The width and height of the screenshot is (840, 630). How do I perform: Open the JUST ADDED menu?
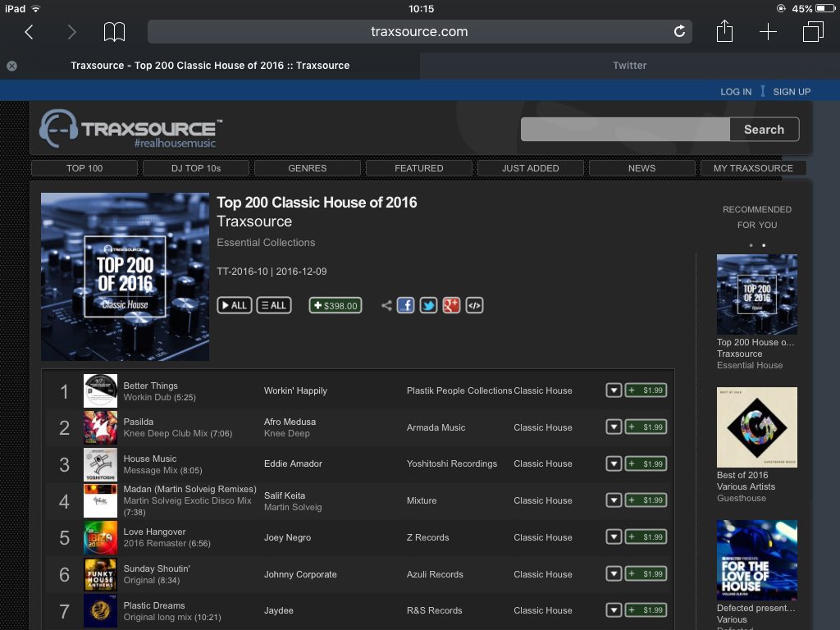(531, 168)
